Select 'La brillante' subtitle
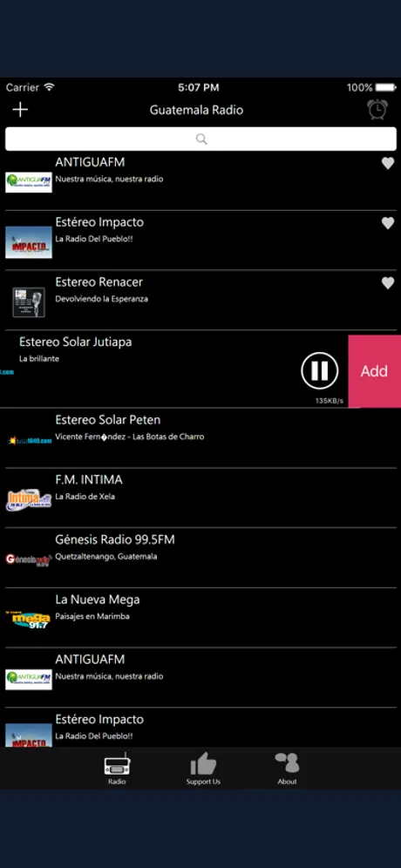401x868 pixels. pos(39,358)
